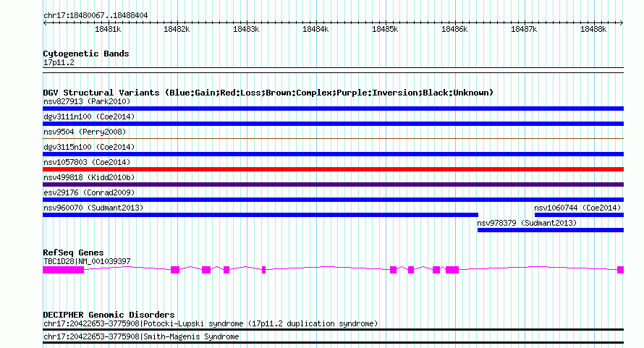
Task: Click the 18486k ruler label
Action: pyautogui.click(x=454, y=29)
